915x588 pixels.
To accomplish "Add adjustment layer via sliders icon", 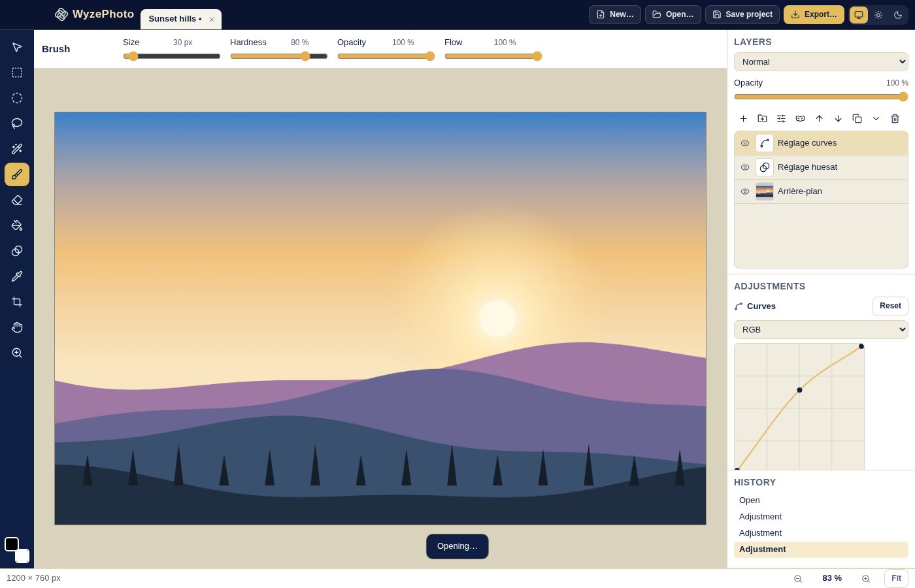I will (x=781, y=118).
